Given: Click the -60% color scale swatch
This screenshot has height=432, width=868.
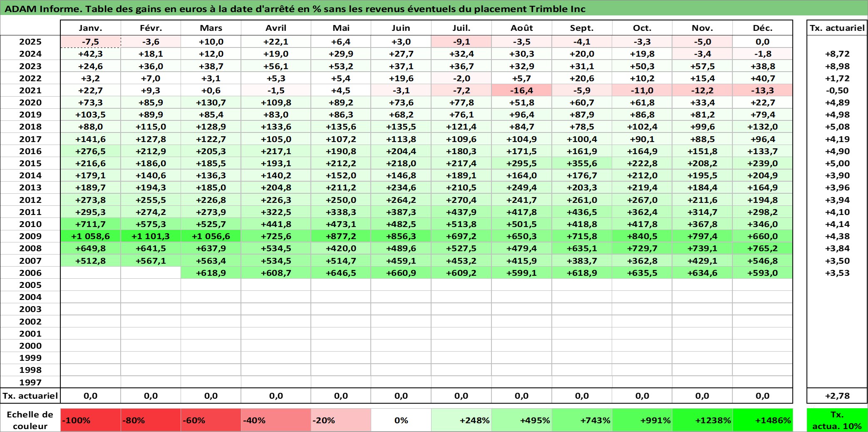Looking at the screenshot, I should pyautogui.click(x=211, y=420).
